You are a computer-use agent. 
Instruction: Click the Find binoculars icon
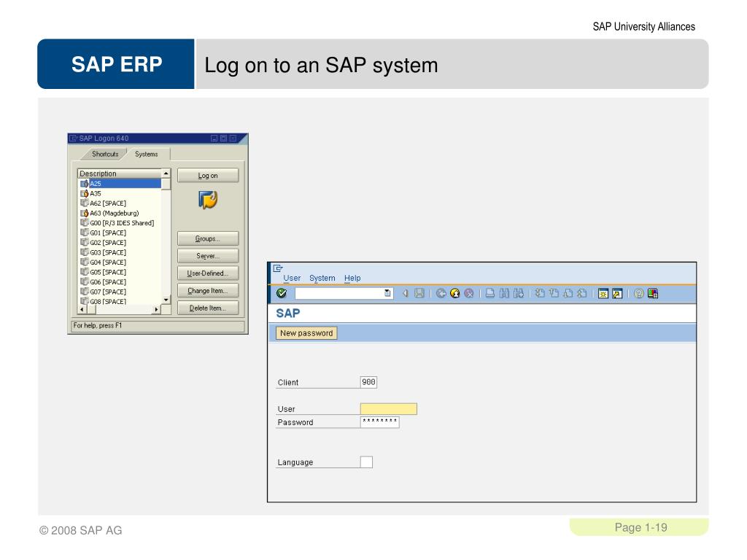(504, 293)
